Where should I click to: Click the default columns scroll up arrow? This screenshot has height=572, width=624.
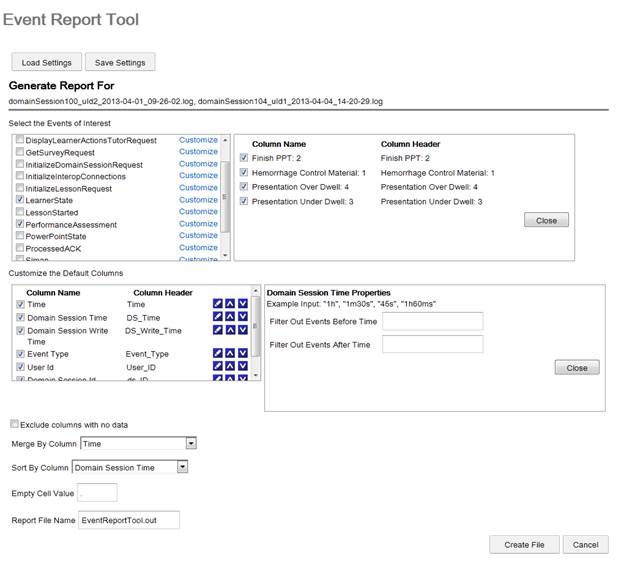point(256,291)
